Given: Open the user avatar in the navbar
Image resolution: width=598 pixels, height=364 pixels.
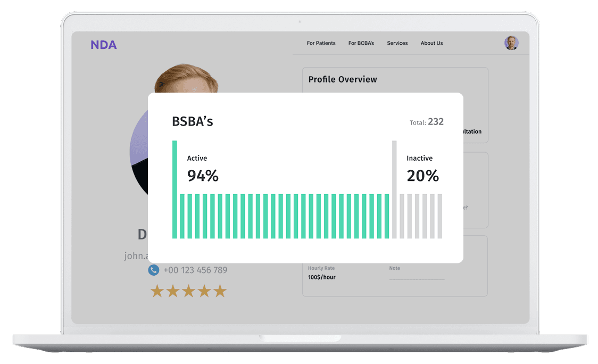Looking at the screenshot, I should tap(511, 43).
